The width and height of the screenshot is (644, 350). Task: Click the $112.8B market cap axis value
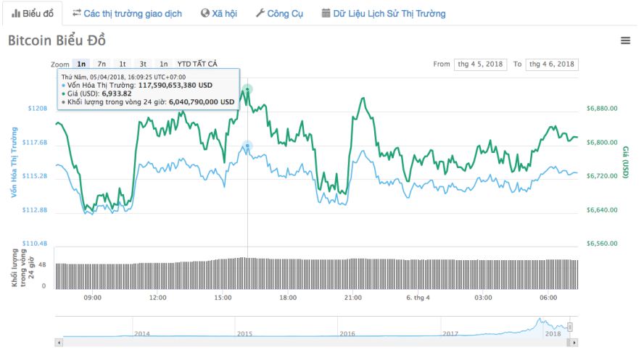[x=35, y=210]
